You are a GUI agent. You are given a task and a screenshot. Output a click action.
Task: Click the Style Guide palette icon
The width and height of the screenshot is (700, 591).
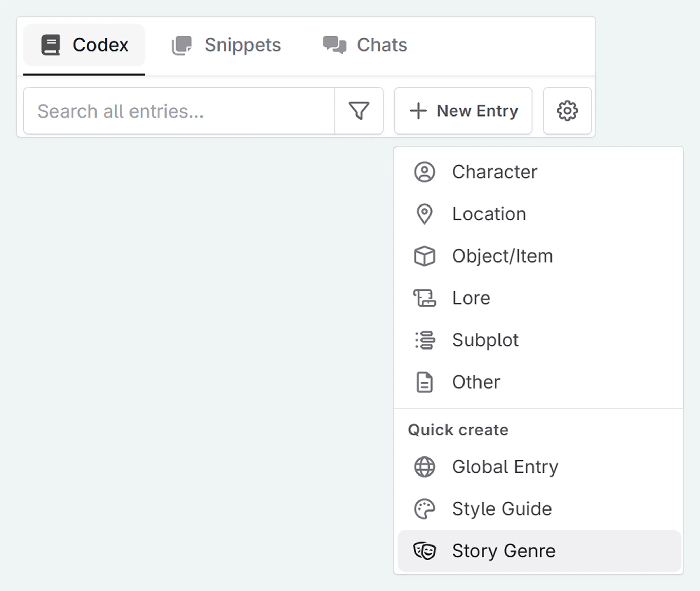[424, 508]
